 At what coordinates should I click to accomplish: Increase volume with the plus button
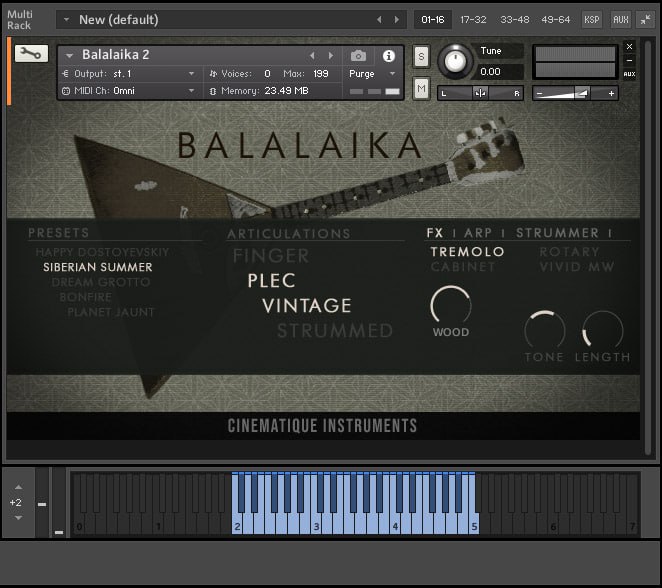point(611,93)
